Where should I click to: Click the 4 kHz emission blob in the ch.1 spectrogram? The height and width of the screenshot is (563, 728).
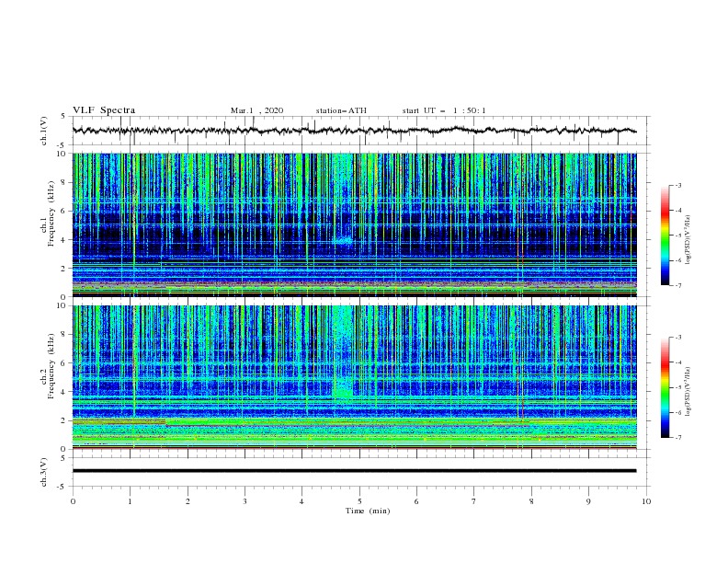345,241
